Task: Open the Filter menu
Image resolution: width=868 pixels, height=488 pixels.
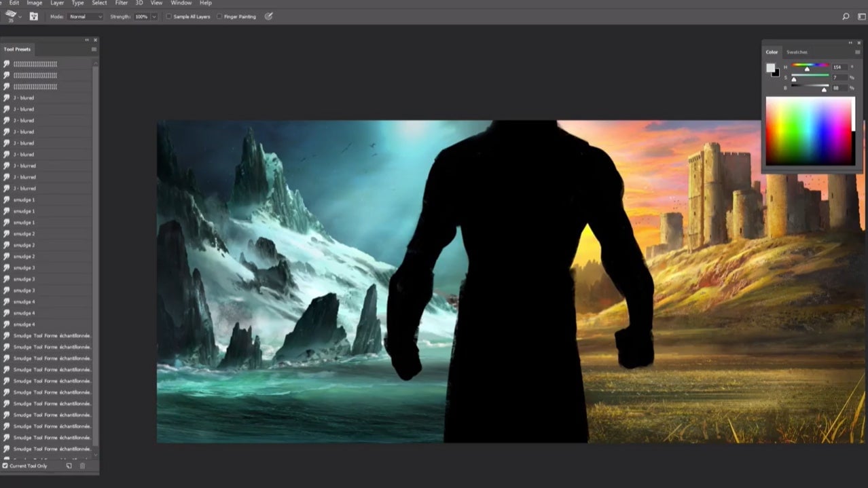Action: tap(121, 3)
